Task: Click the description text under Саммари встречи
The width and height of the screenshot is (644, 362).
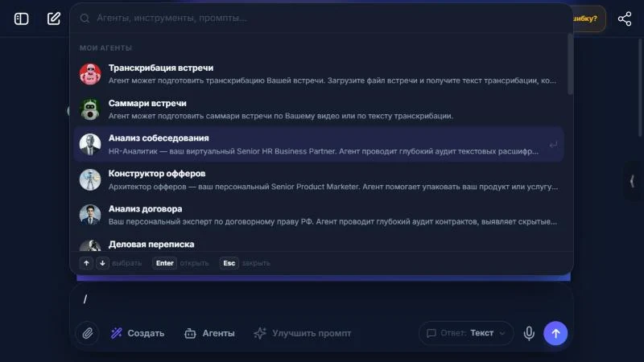Action: coord(280,116)
